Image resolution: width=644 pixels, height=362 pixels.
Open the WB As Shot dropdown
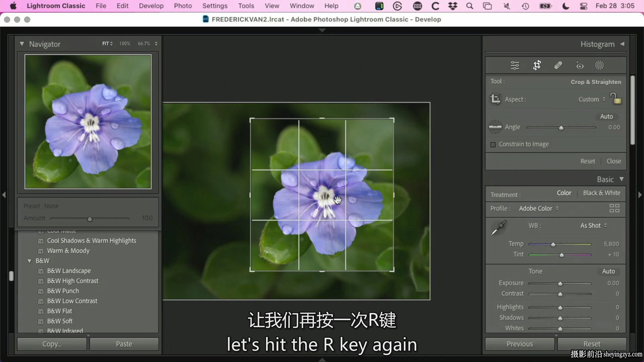pos(594,226)
